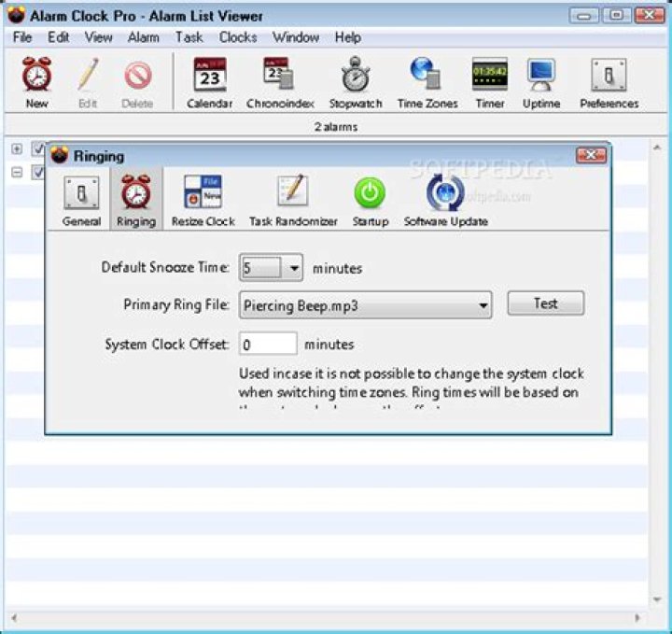Toggle the second alarm's checkbox

point(37,173)
